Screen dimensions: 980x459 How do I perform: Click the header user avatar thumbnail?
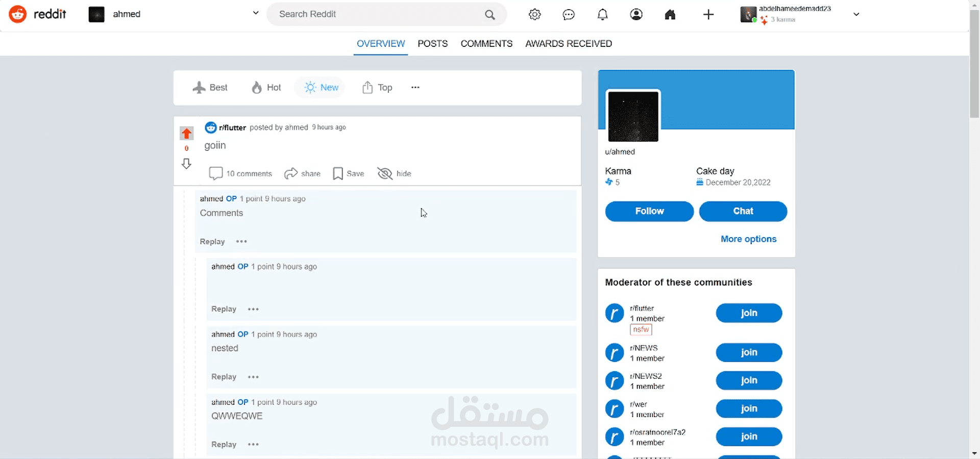(748, 14)
